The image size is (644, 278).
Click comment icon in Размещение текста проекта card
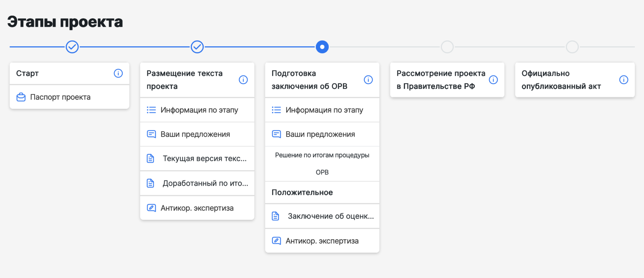coord(151,134)
